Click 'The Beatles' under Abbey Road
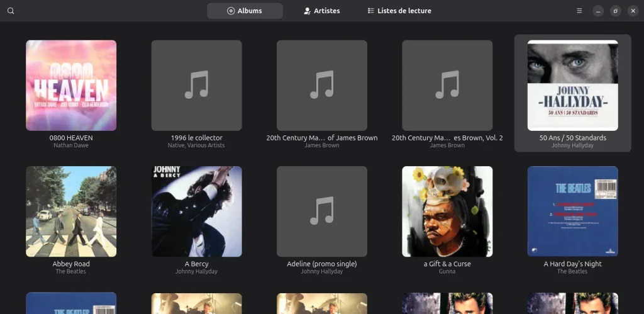Screen dimensions: 644x314 click(71, 271)
